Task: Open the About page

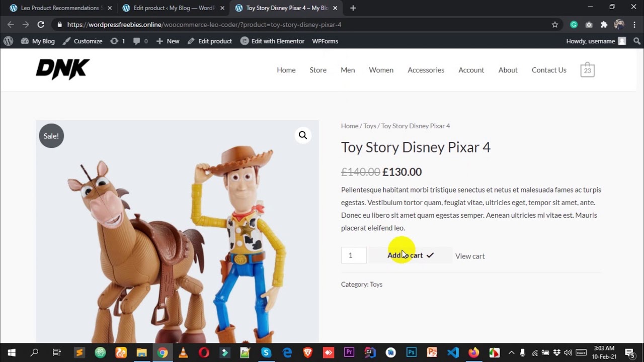Action: tap(508, 70)
